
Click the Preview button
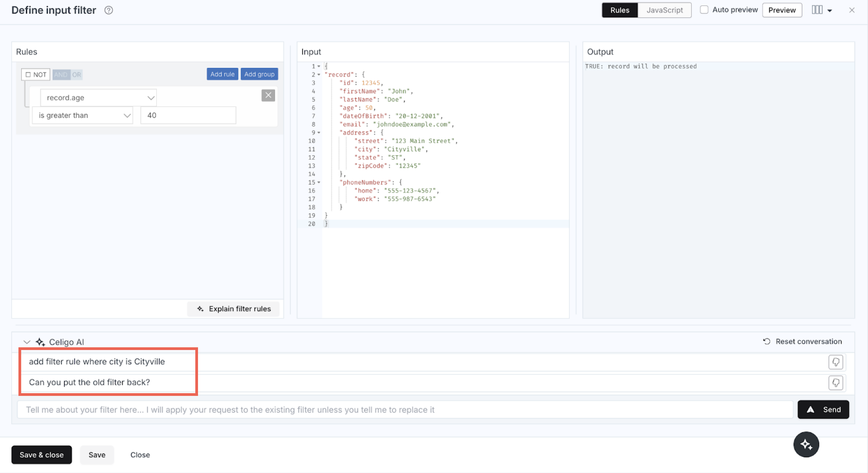click(782, 10)
